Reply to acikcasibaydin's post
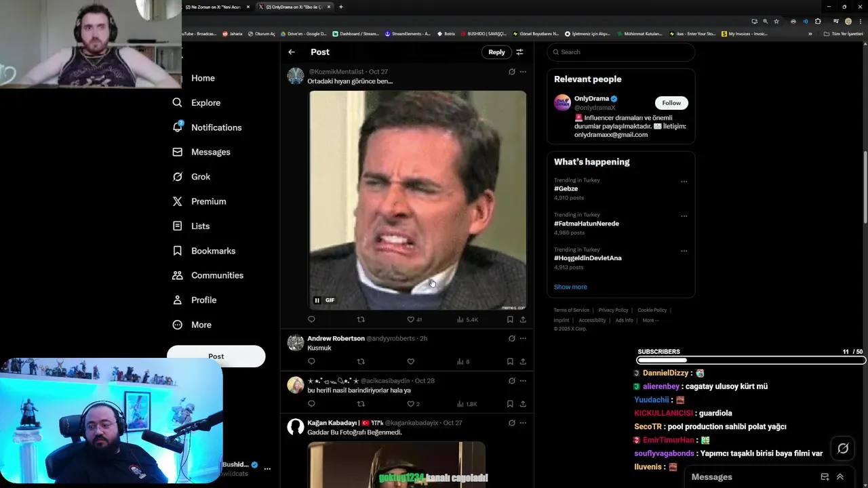Screen dimensions: 868x488 click(311, 404)
